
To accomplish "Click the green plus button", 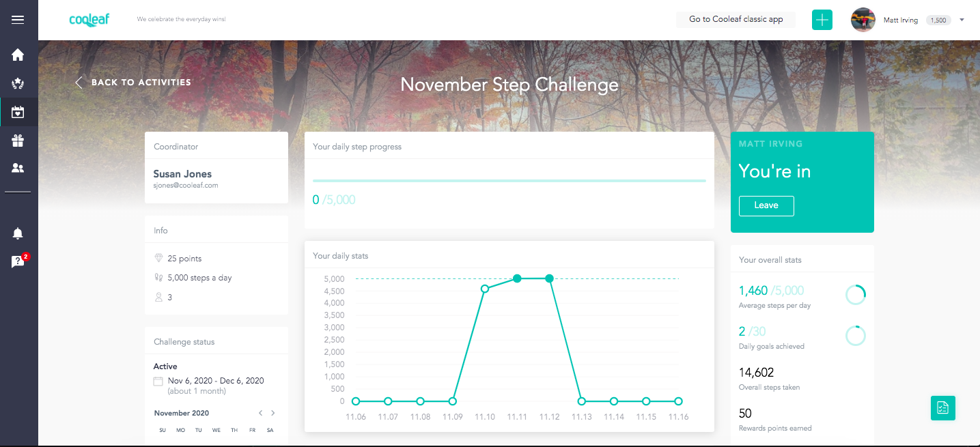I will click(x=822, y=20).
